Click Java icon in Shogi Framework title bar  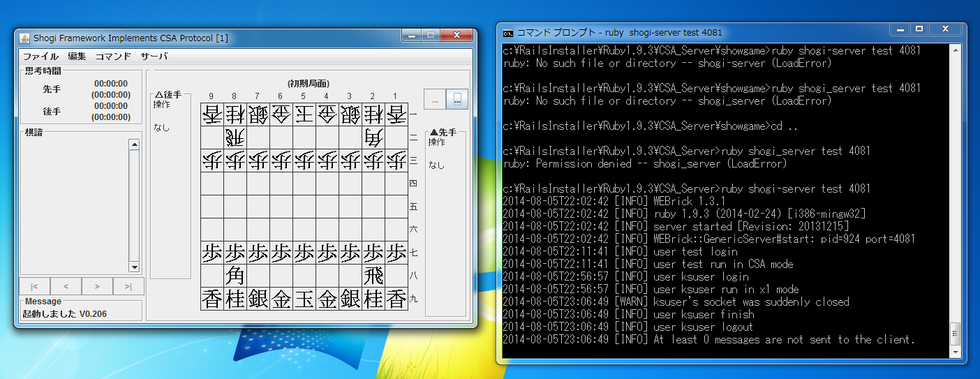click(x=24, y=38)
